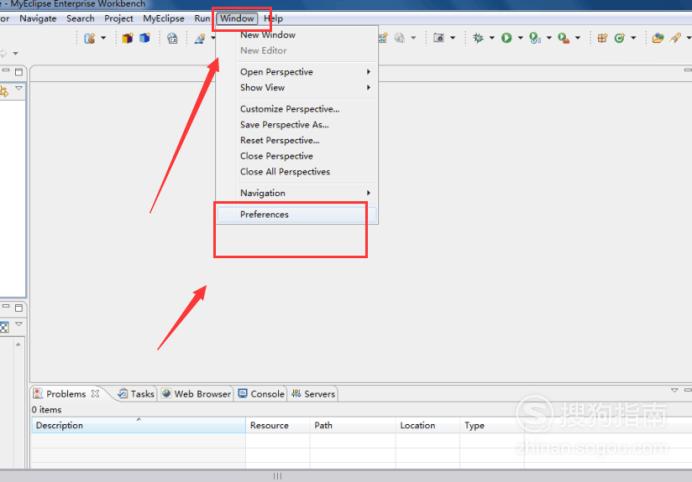Expand the Show View submenu
Image resolution: width=692 pixels, height=482 pixels.
[297, 88]
